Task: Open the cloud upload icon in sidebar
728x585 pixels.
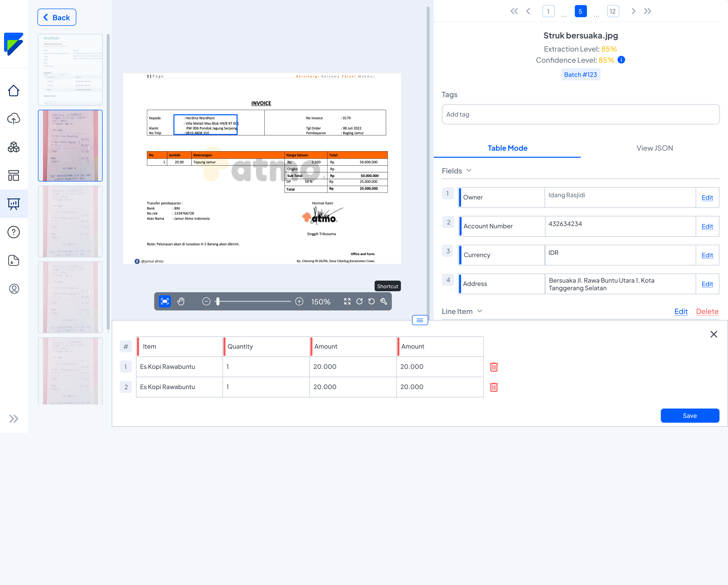Action: [14, 119]
